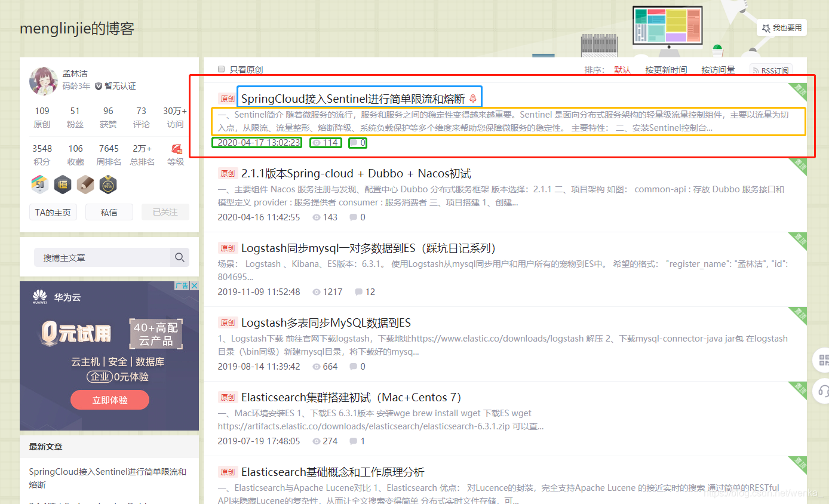Click the date 2019-11-09 11:52:48
The height and width of the screenshot is (504, 829).
[259, 292]
